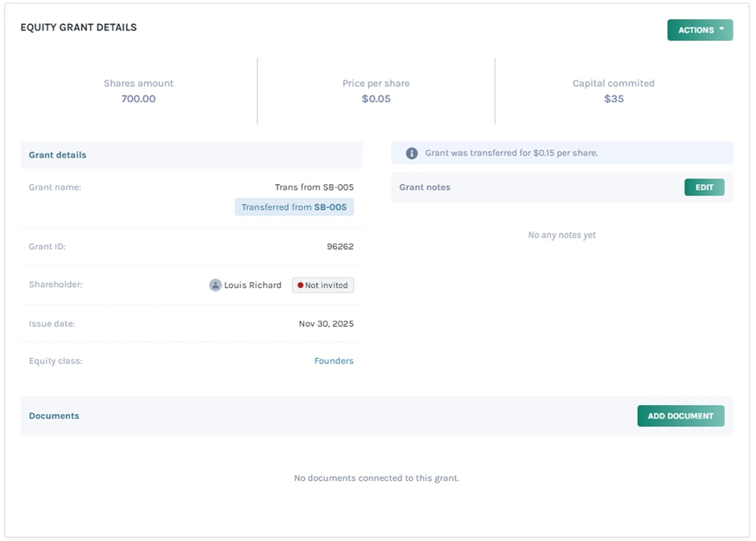Click the Capital commited $35 value
This screenshot has width=756, height=541.
[614, 98]
